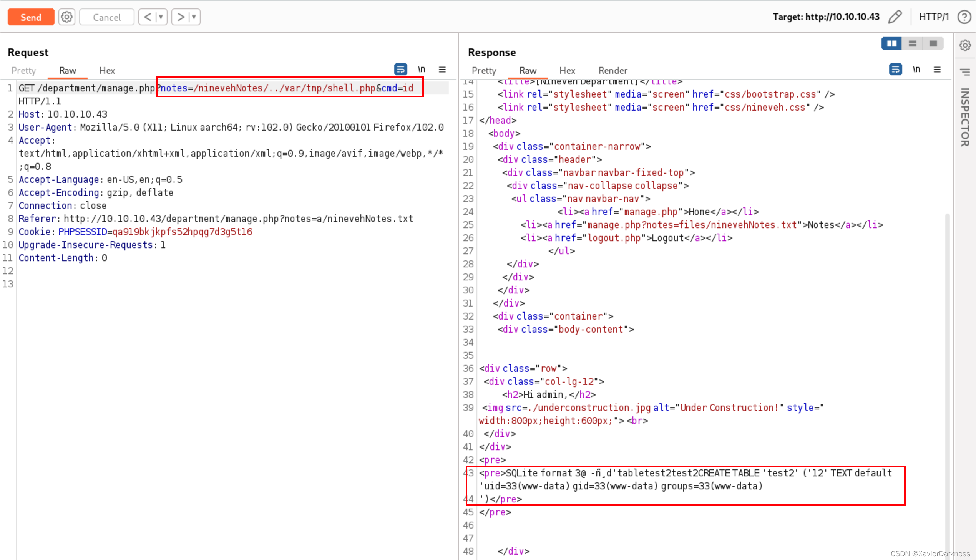Switch to the combined tabbed layout icon

point(933,44)
